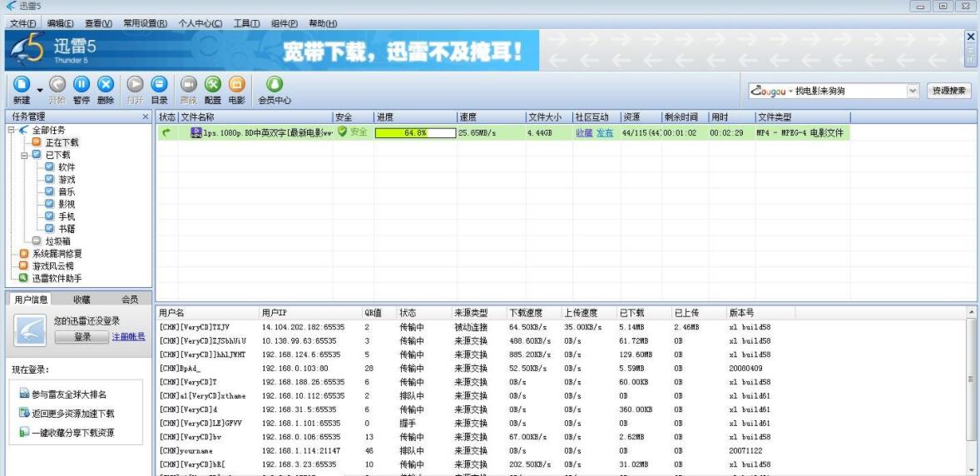
Task: Open the 目录 folder icon
Action: [160, 84]
